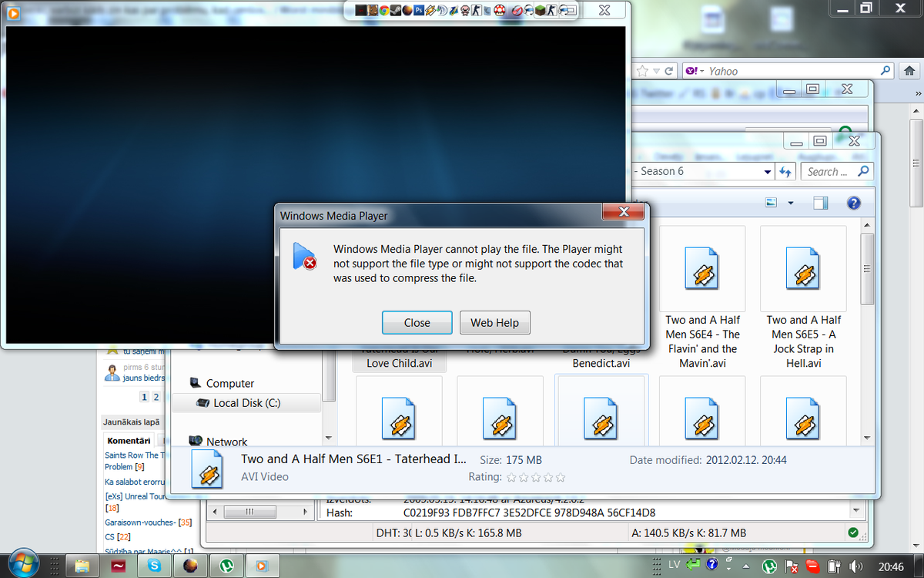This screenshot has width=924, height=578.
Task: Switch to Windows Media Player on taskbar
Action: click(x=263, y=566)
